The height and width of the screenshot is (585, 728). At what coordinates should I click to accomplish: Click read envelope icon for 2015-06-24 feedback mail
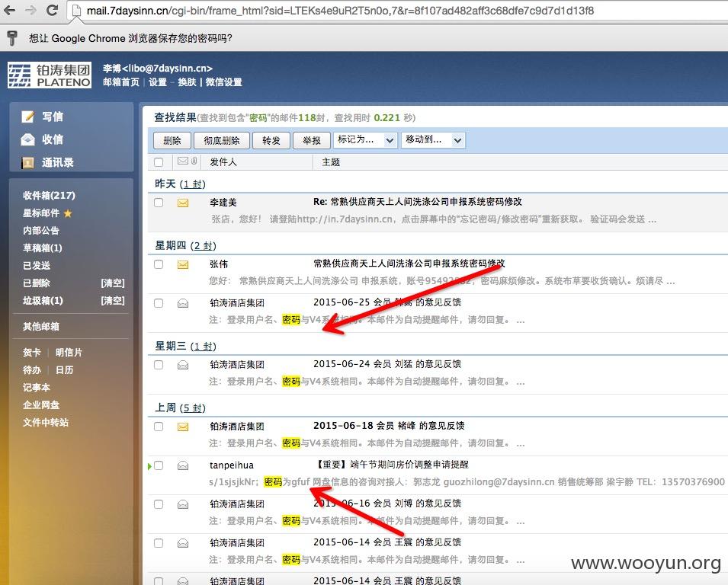click(183, 365)
